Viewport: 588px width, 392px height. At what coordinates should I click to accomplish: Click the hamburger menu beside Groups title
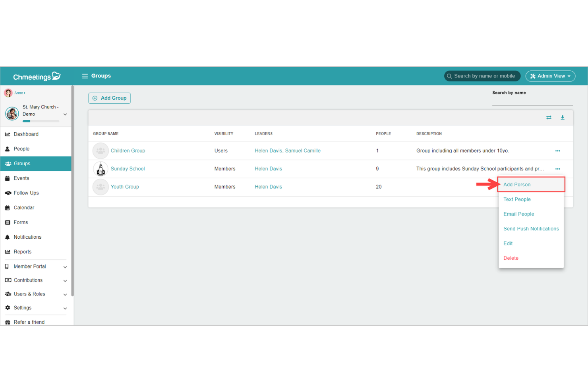coord(85,76)
